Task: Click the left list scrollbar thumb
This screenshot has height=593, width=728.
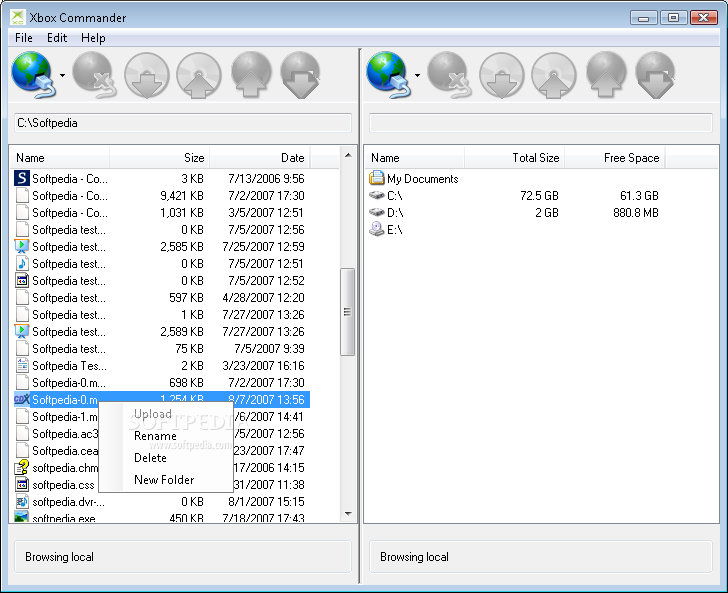Action: 347,312
